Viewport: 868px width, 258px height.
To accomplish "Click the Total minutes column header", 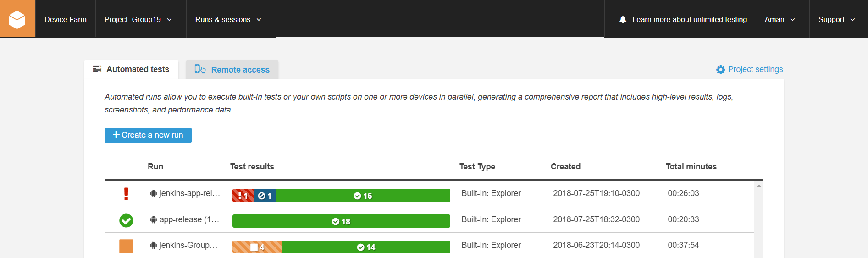I will 691,167.
